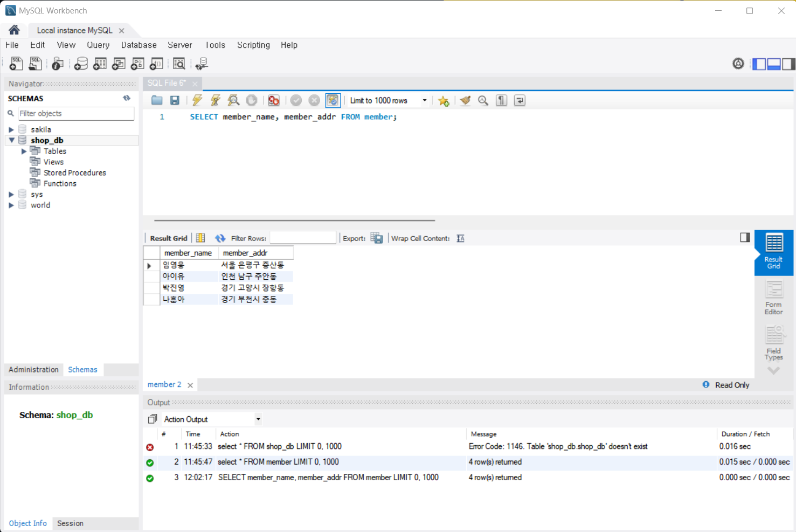Create a new function icon

coord(156,64)
